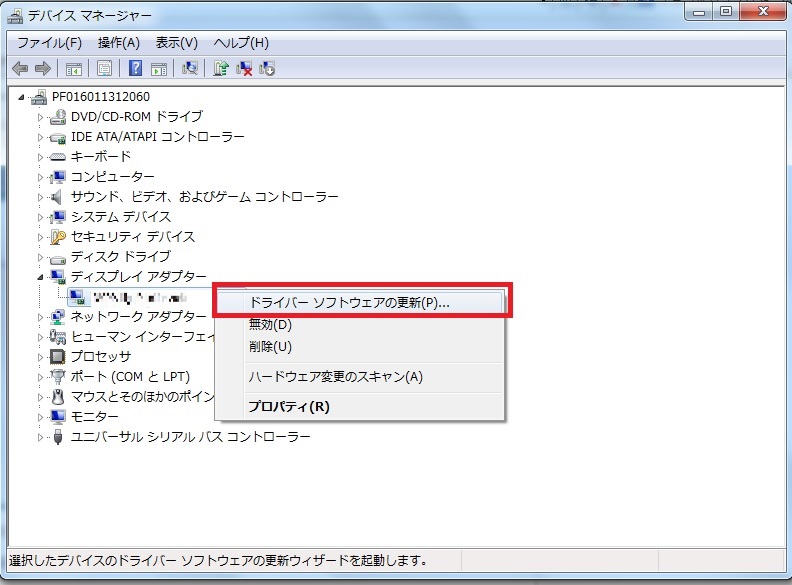The image size is (792, 585).
Task: Expand the キーボード tree node
Action: [x=41, y=157]
